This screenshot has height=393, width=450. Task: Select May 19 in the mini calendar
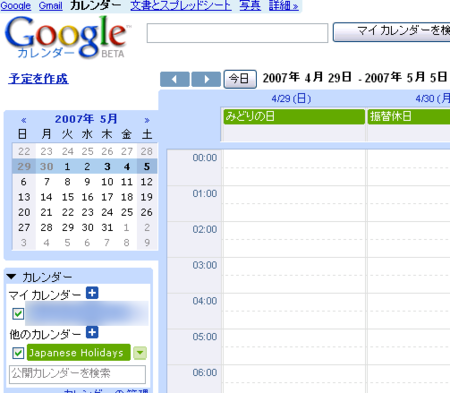point(147,197)
